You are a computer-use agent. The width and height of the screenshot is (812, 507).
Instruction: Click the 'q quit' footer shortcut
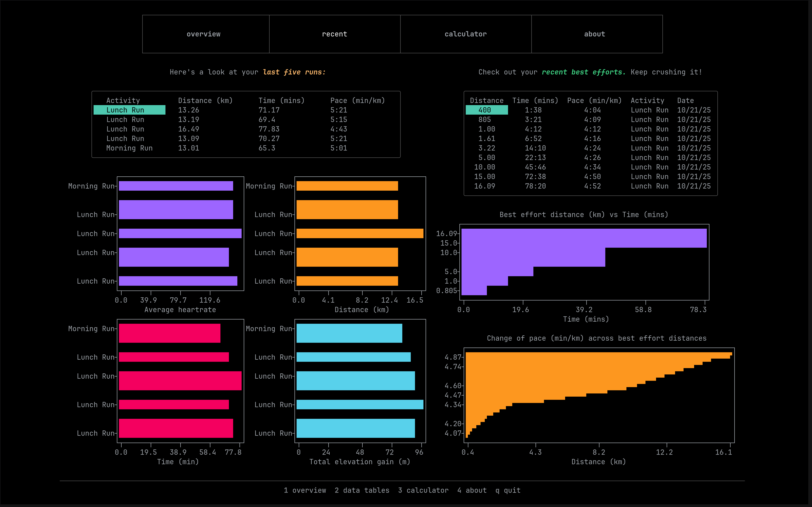508,490
